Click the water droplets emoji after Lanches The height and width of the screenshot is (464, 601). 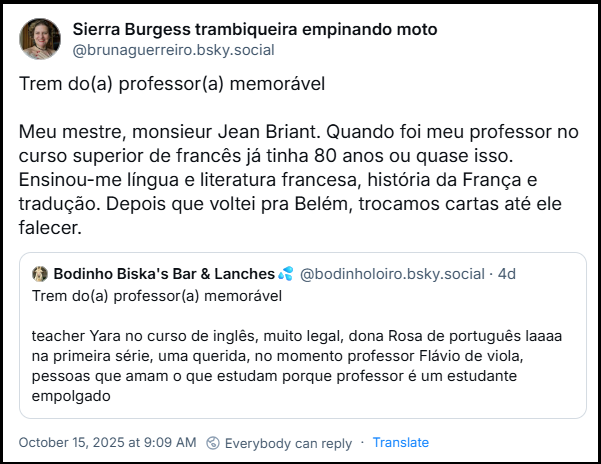[286, 274]
